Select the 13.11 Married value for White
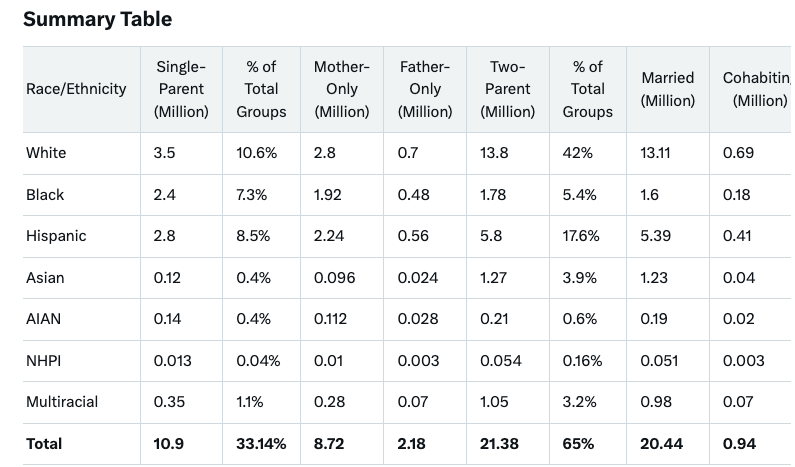 pyautogui.click(x=656, y=153)
